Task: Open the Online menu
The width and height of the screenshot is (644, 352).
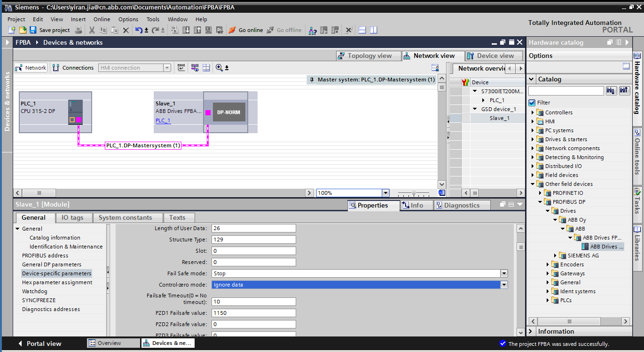Action: [x=102, y=19]
